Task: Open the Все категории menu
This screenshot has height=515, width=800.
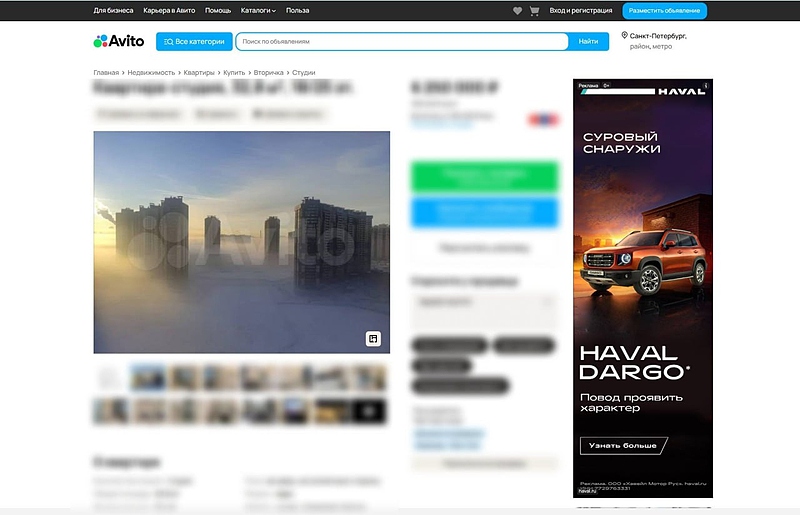Action: (x=194, y=42)
